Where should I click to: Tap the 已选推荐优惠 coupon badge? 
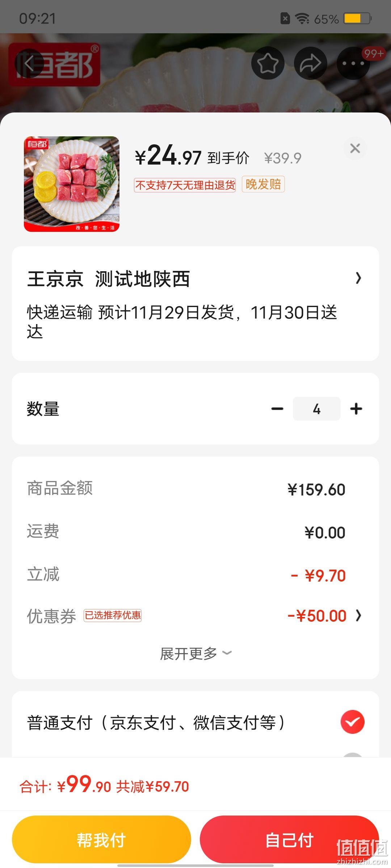point(113,615)
